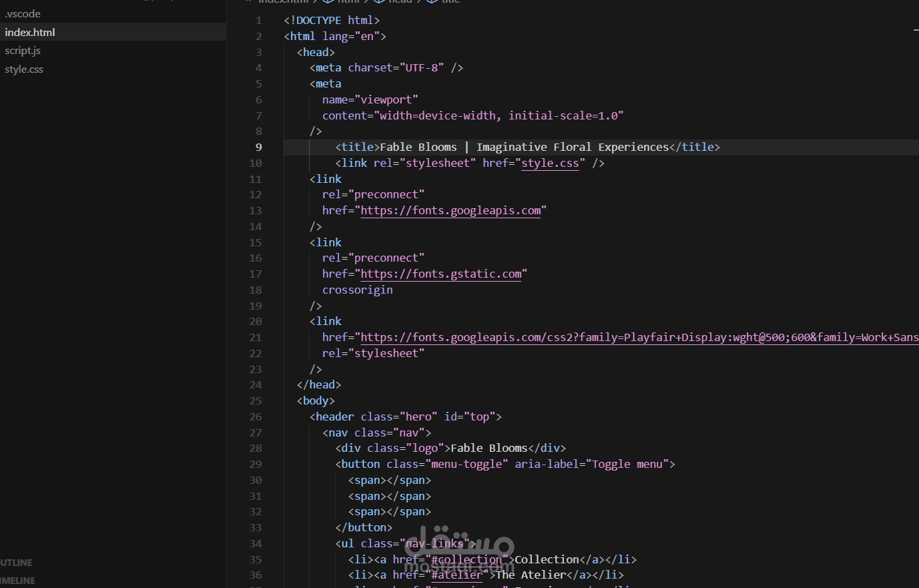Click the lang="en" attribute
Viewport: 919px width, 588px height.
(351, 36)
